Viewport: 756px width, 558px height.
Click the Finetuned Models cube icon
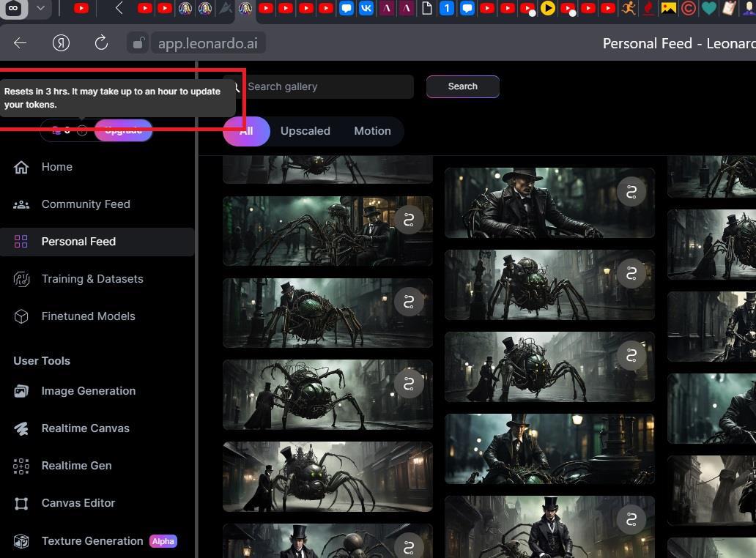click(x=21, y=316)
